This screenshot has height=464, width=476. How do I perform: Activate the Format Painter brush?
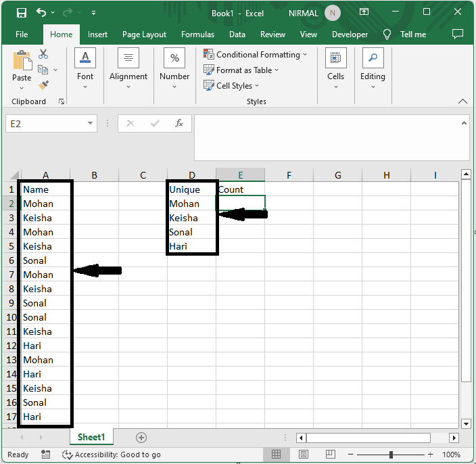(43, 85)
